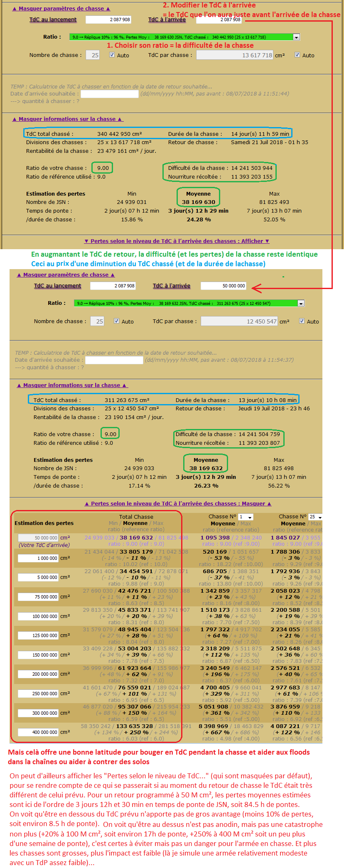This screenshot has width=344, height=868.
Task: Click the 1 000 000 cm² loss input
Action: [x=38, y=558]
